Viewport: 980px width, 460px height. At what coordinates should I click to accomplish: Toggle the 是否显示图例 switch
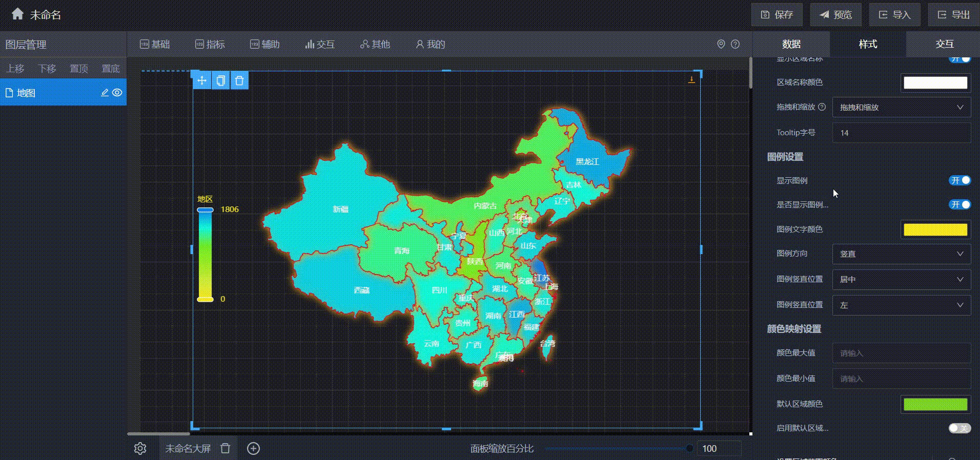[959, 204]
